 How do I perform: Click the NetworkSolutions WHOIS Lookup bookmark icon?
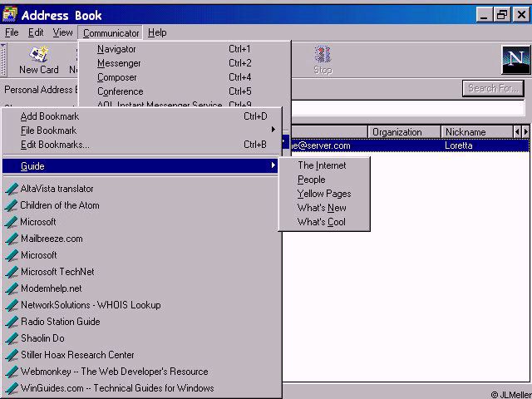click(x=12, y=305)
